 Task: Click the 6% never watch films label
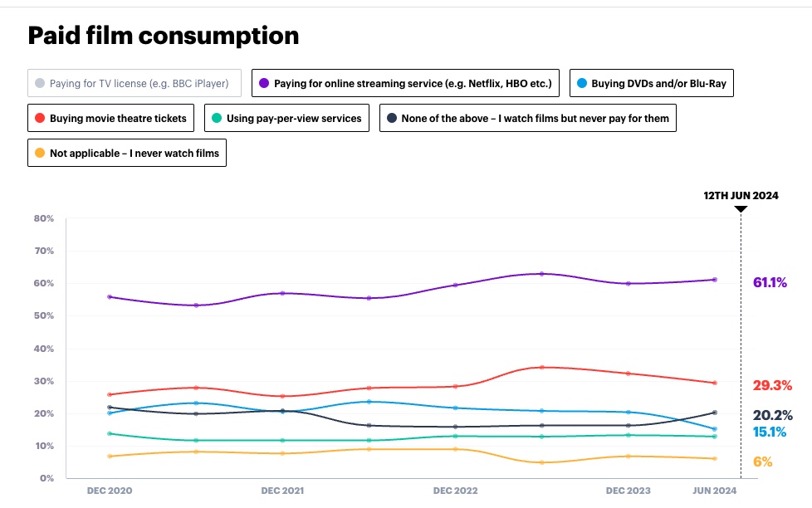tap(763, 462)
